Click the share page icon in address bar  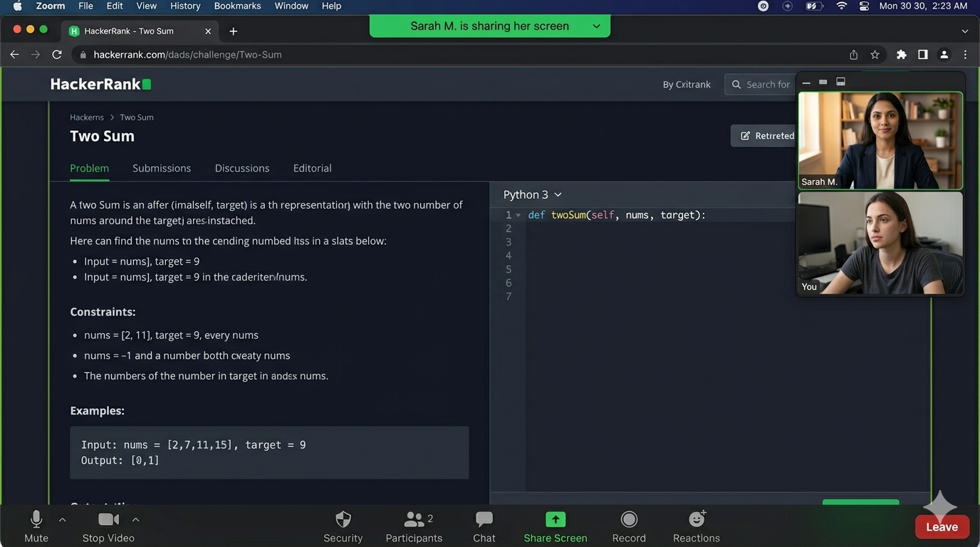(x=853, y=55)
